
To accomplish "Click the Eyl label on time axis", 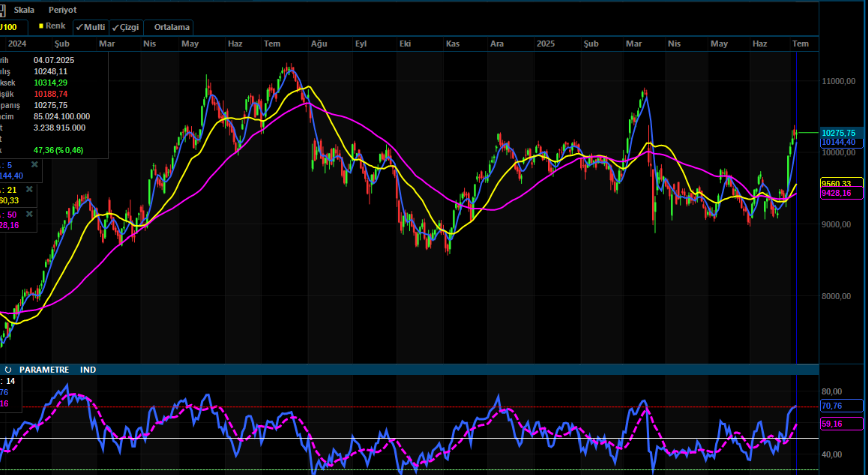I will click(x=361, y=44).
